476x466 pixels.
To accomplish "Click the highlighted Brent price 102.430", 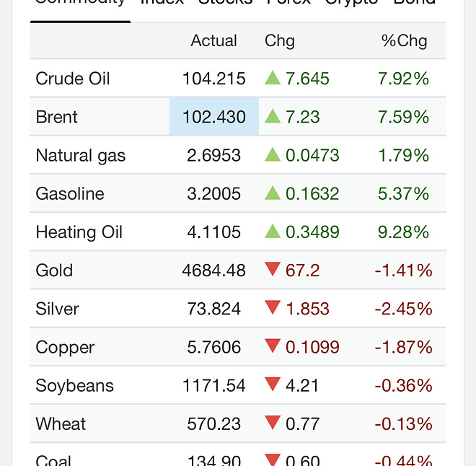I will 214,117.
